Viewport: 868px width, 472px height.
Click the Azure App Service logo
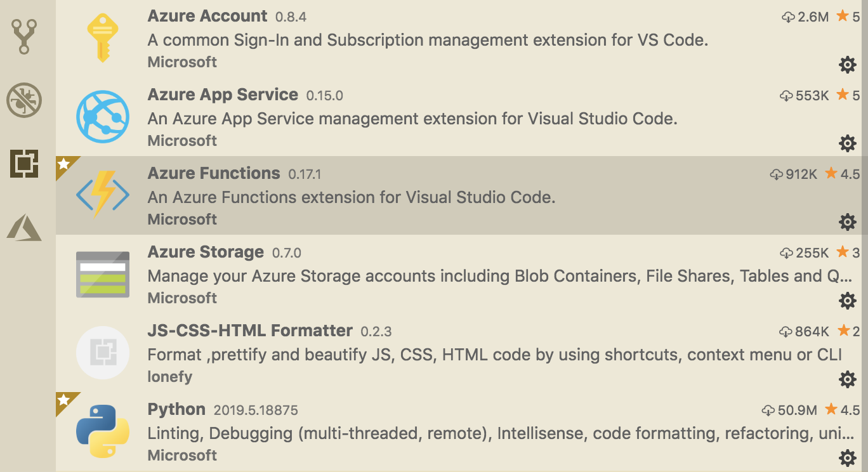pyautogui.click(x=103, y=117)
